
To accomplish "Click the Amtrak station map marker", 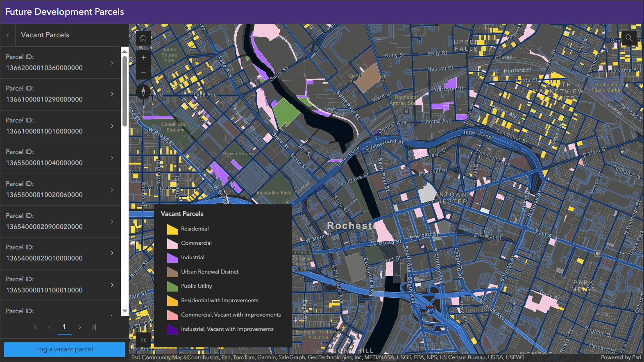I will coord(406,111).
